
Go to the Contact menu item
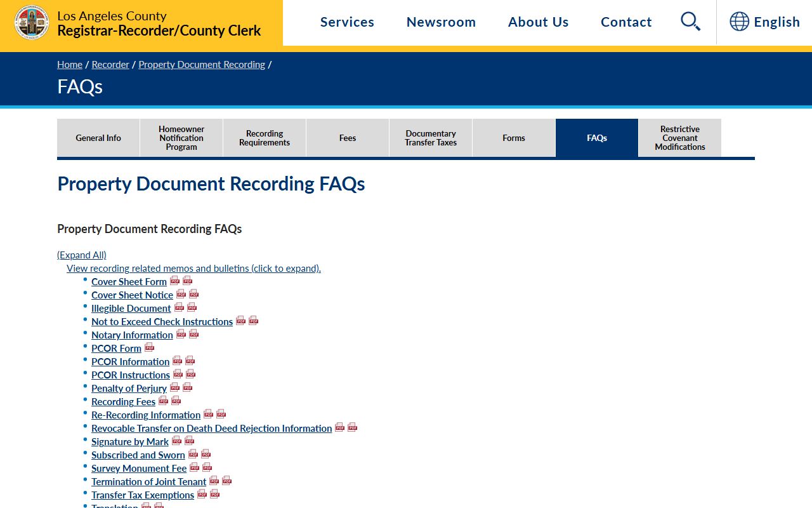(x=626, y=22)
